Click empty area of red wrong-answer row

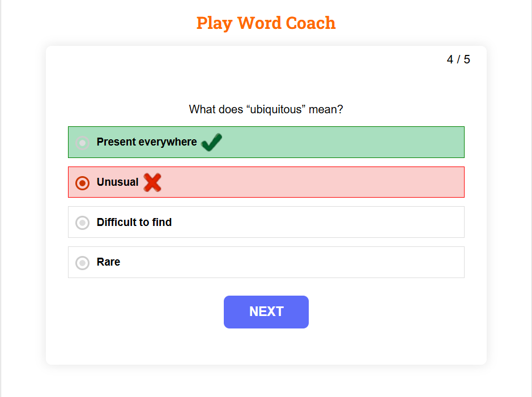coord(317,182)
